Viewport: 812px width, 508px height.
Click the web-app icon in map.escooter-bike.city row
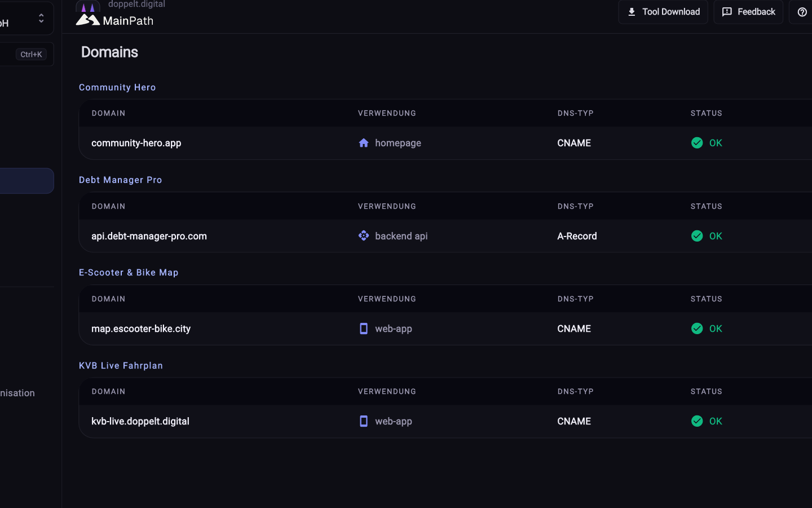(x=364, y=329)
